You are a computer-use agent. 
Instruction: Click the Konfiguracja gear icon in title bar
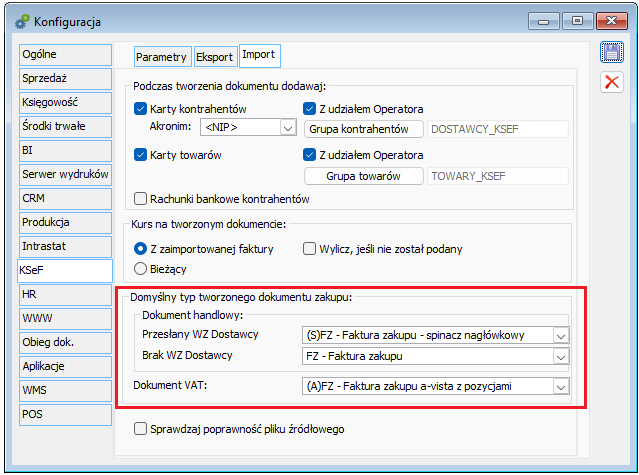[22, 20]
